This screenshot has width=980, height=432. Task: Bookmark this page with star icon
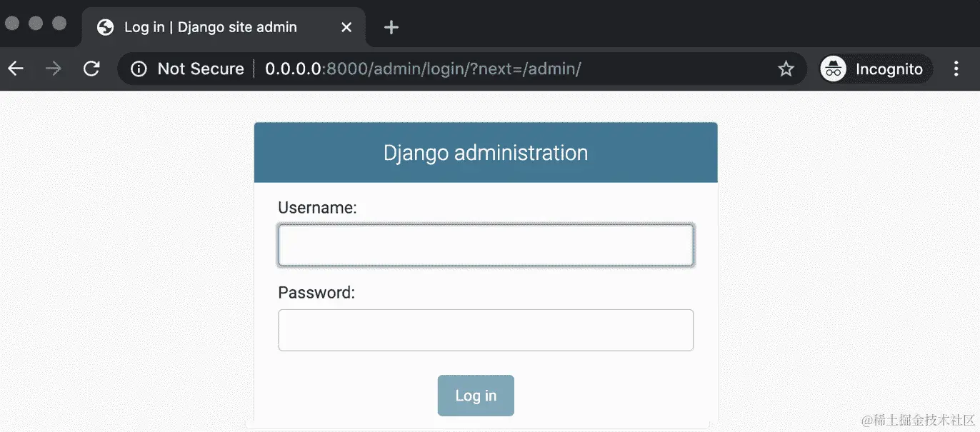point(786,69)
